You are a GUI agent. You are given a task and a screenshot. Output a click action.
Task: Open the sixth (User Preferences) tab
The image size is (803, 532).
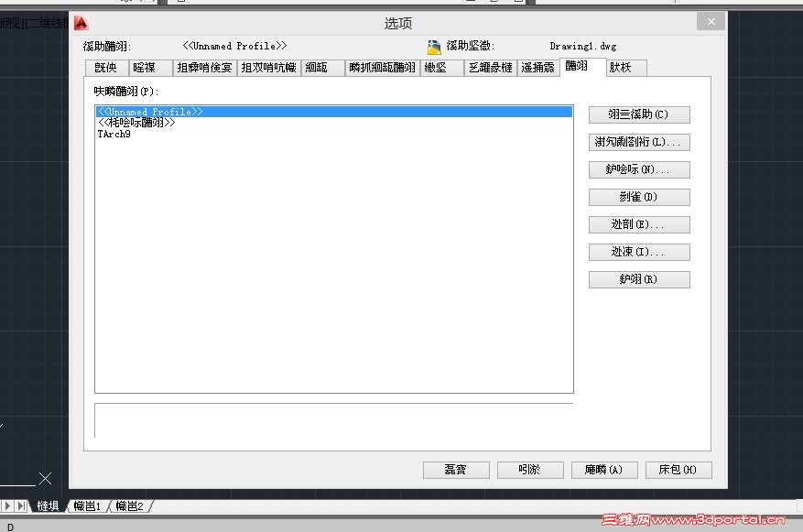tap(382, 68)
